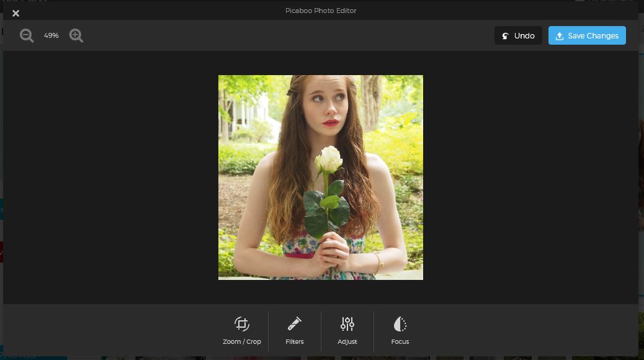The height and width of the screenshot is (360, 644).
Task: Click the 49% zoom level indicator
Action: pos(51,36)
